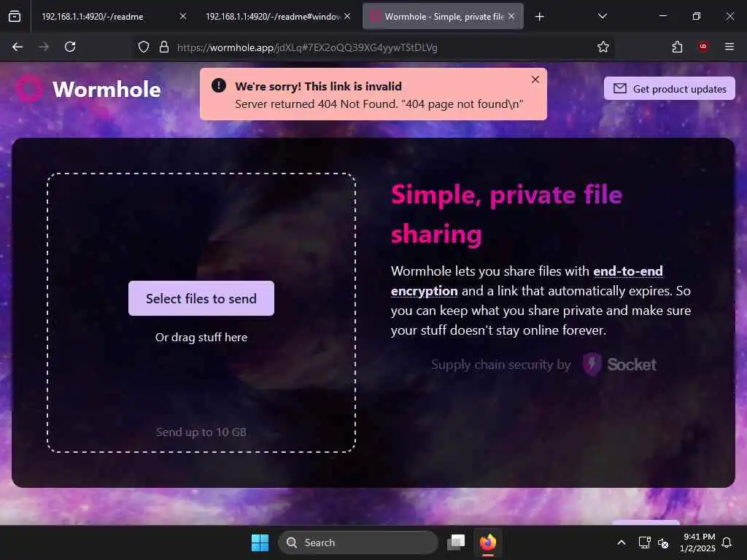Open tracking protection shield icon

[144, 47]
